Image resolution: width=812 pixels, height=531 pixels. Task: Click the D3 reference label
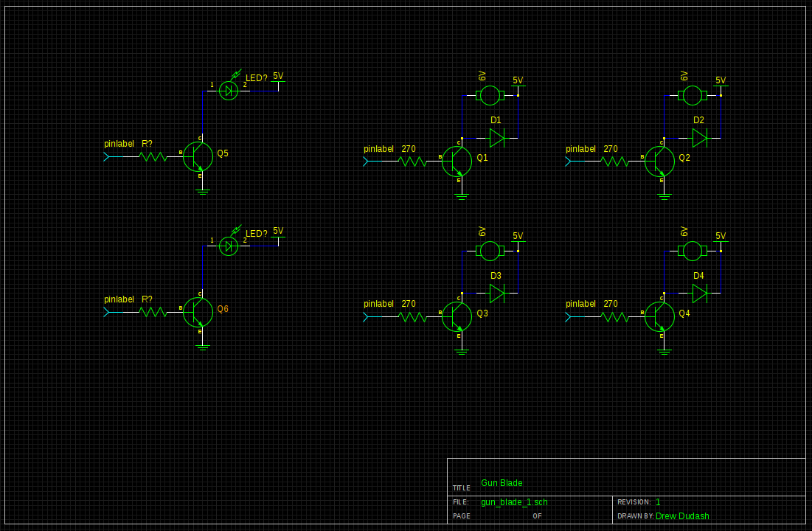[x=496, y=276]
